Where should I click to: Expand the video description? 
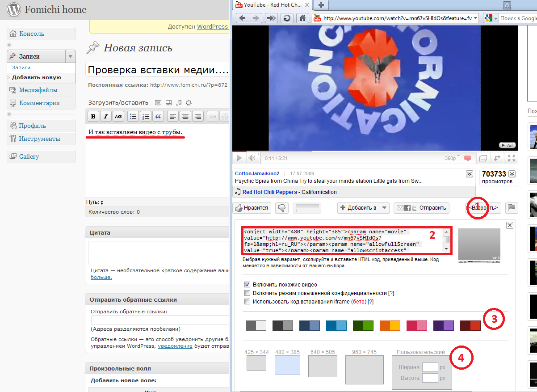470,173
